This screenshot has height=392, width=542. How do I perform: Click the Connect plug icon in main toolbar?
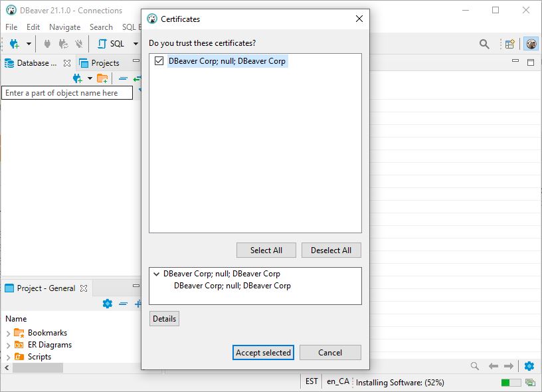tap(47, 44)
